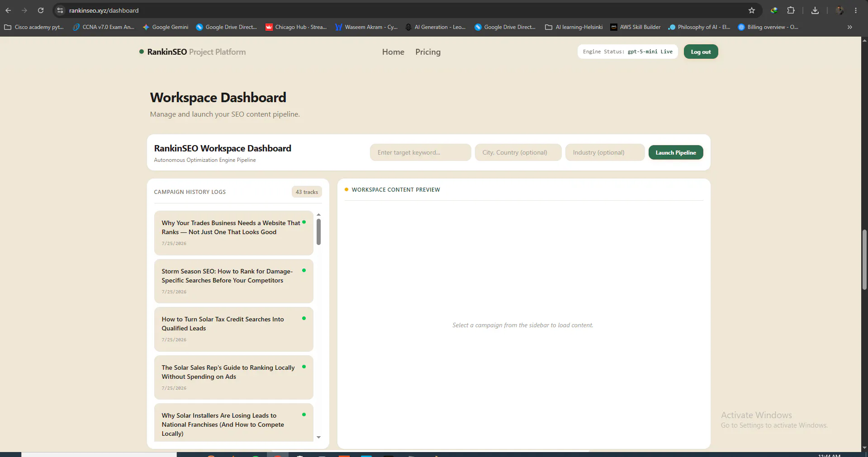Click the campaign history scrollbar thumb
Image resolution: width=868 pixels, height=457 pixels.
point(318,232)
